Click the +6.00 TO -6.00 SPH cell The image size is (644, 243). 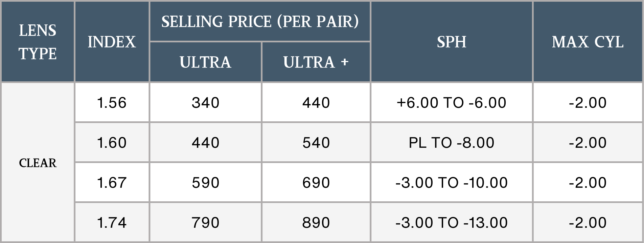(x=452, y=102)
